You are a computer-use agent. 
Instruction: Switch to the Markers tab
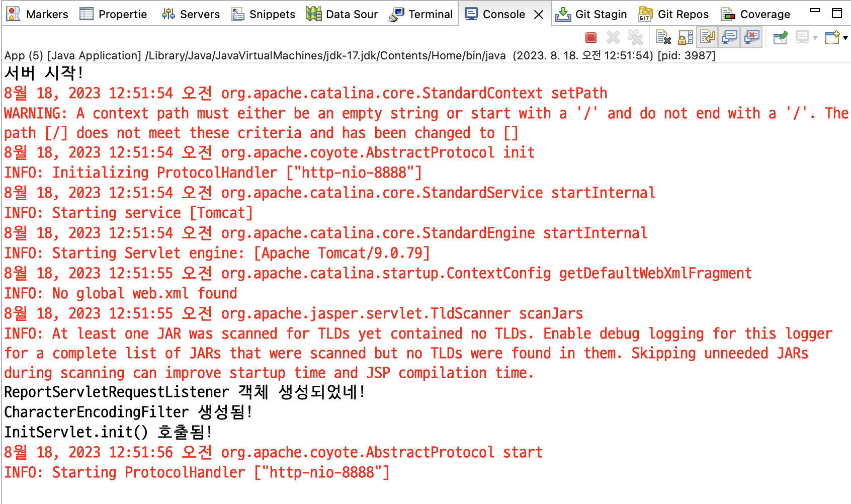point(37,14)
